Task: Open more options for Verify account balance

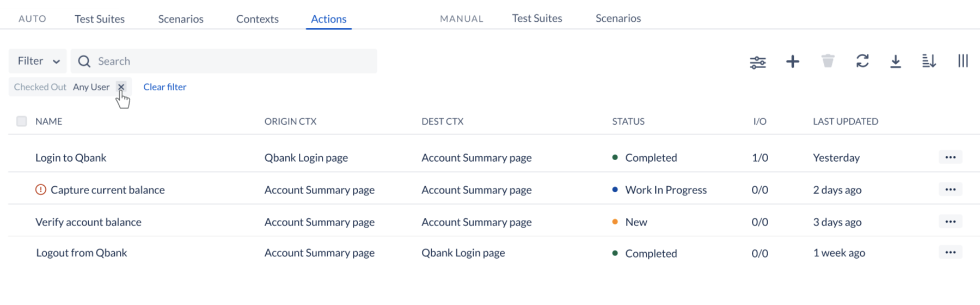Action: click(950, 222)
